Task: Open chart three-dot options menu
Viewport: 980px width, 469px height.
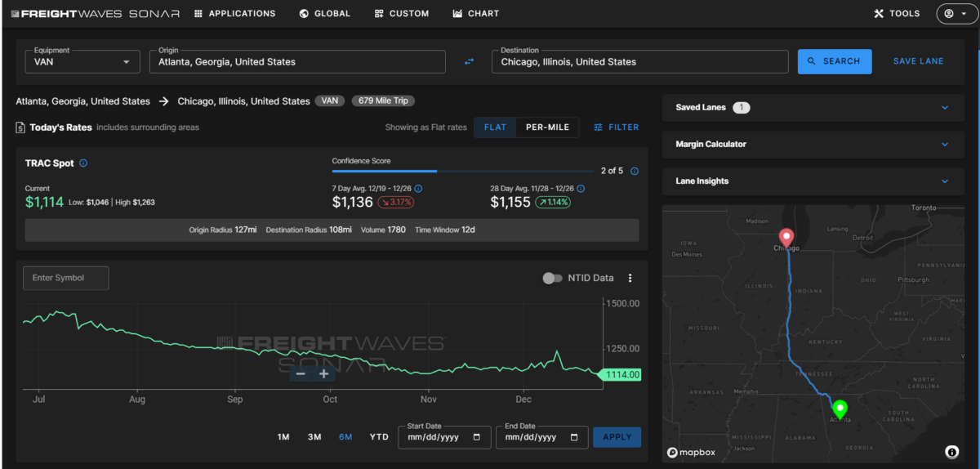Action: click(630, 278)
